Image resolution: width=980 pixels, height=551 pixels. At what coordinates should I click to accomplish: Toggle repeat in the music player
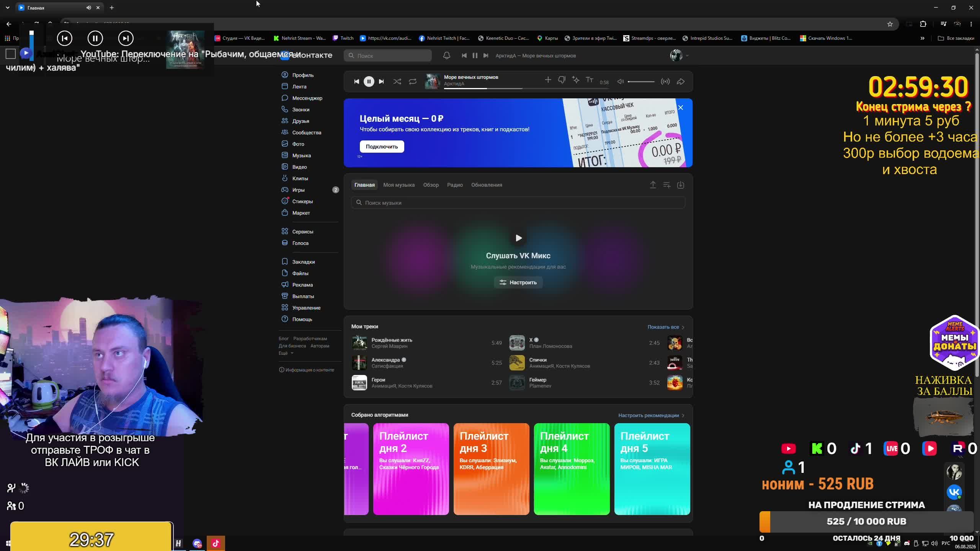pos(412,82)
